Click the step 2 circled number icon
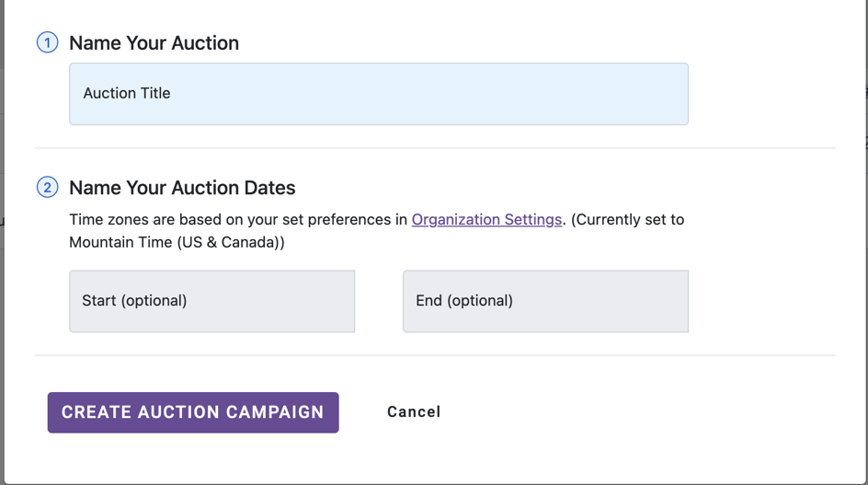This screenshot has height=485, width=868. pyautogui.click(x=47, y=188)
